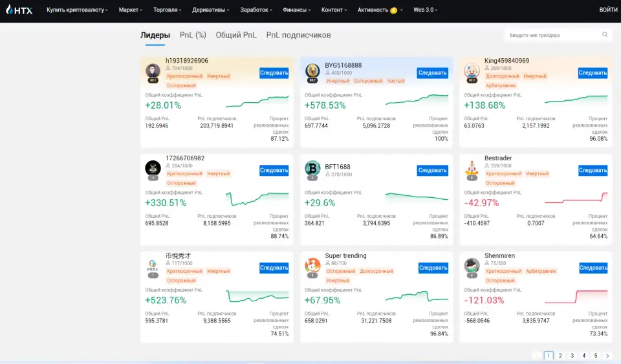
Task: Follow trader Super trending
Action: pos(433,268)
